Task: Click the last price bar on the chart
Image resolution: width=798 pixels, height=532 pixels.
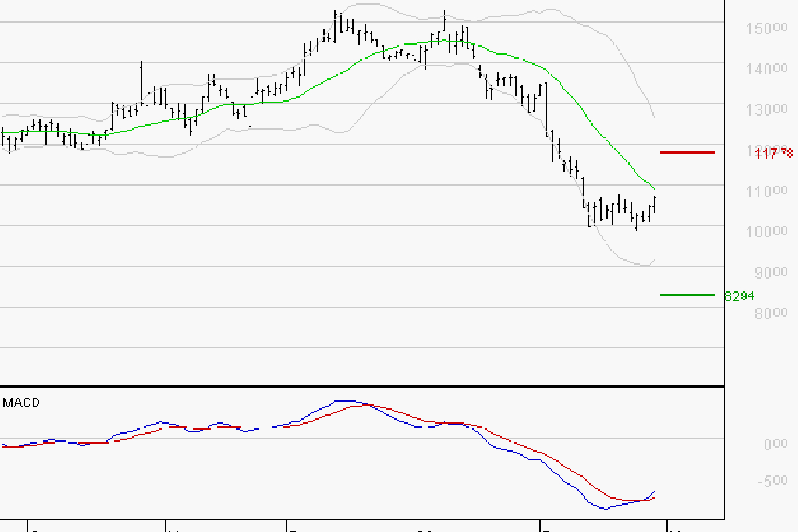Action: point(655,204)
